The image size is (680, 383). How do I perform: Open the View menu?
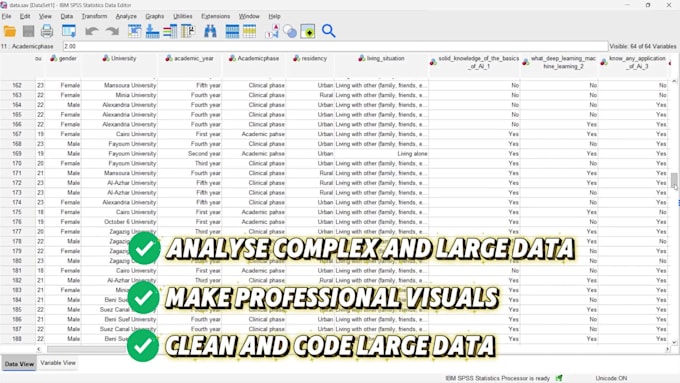tap(45, 16)
